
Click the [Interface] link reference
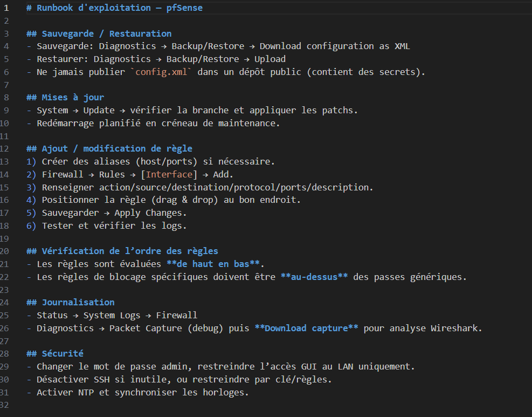tap(169, 174)
